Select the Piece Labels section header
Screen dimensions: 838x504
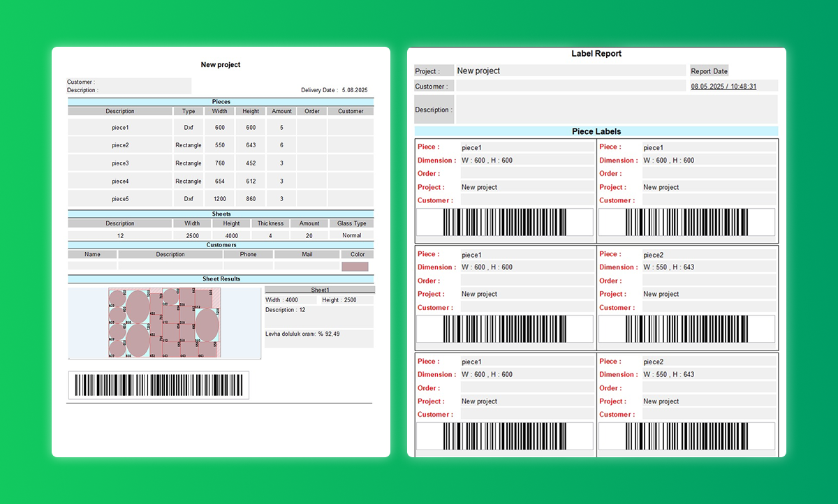pyautogui.click(x=596, y=131)
